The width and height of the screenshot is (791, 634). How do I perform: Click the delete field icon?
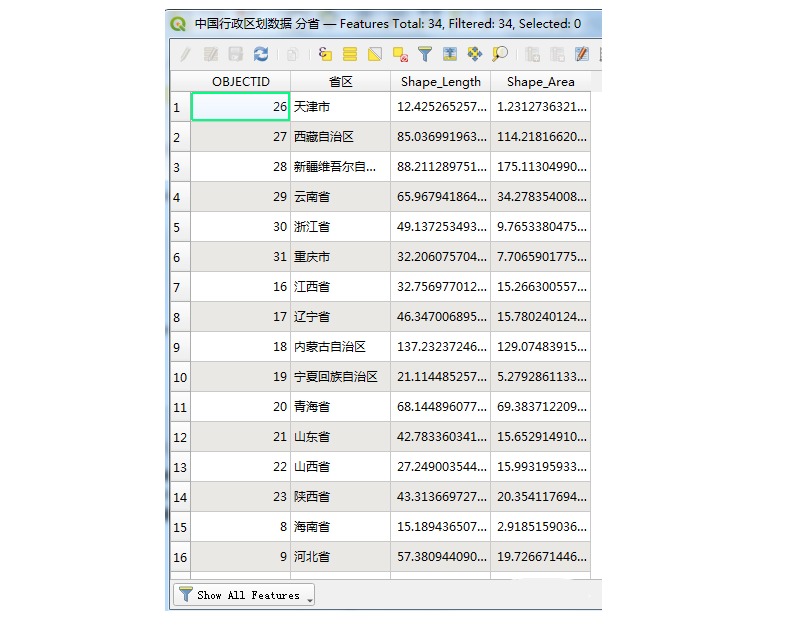[x=557, y=54]
